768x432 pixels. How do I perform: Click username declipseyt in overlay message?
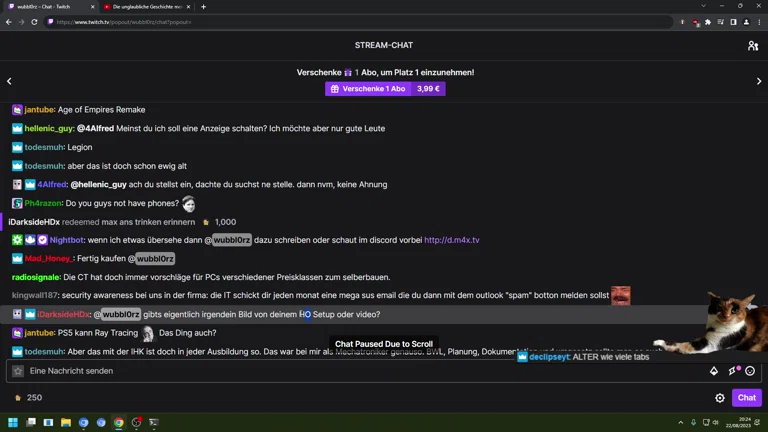pyautogui.click(x=550, y=357)
